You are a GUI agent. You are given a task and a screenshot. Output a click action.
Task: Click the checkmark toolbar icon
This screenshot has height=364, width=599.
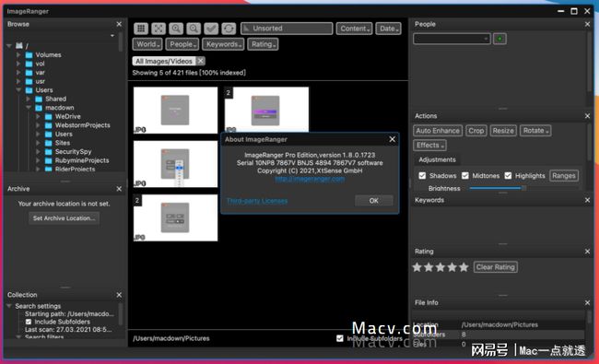point(211,29)
